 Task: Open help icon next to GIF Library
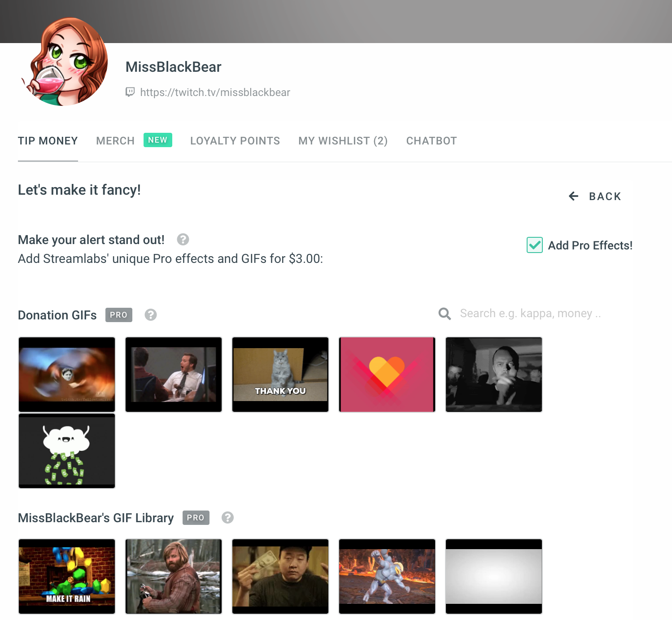point(228,518)
